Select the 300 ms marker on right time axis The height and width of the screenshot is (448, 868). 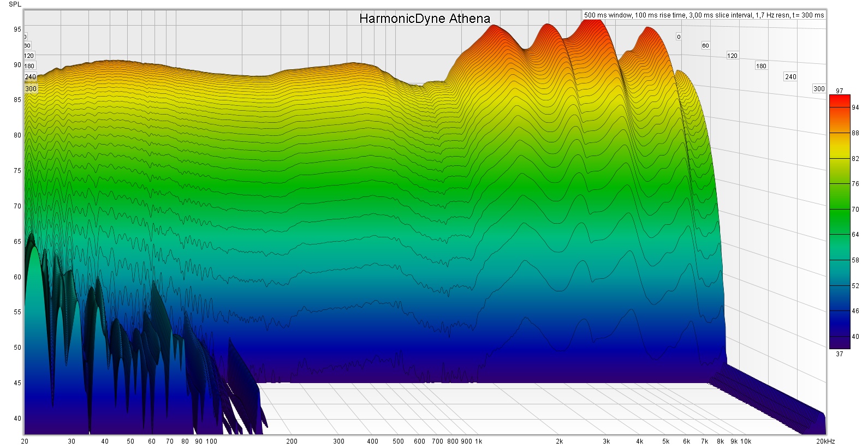pyautogui.click(x=819, y=89)
